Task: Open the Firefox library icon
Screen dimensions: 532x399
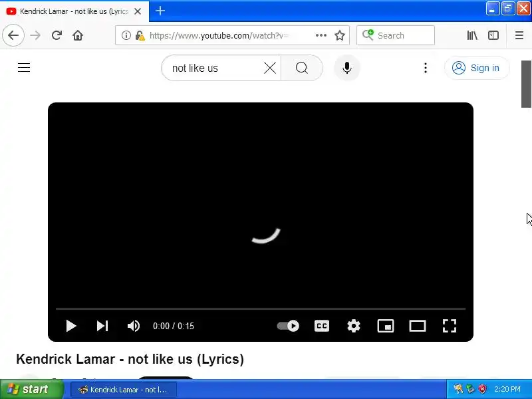Action: tap(472, 35)
